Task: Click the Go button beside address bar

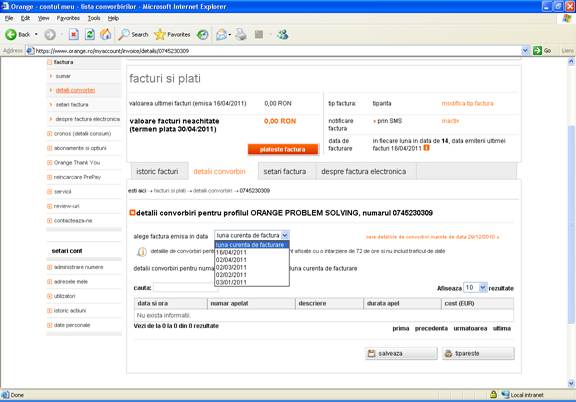Action: click(542, 51)
